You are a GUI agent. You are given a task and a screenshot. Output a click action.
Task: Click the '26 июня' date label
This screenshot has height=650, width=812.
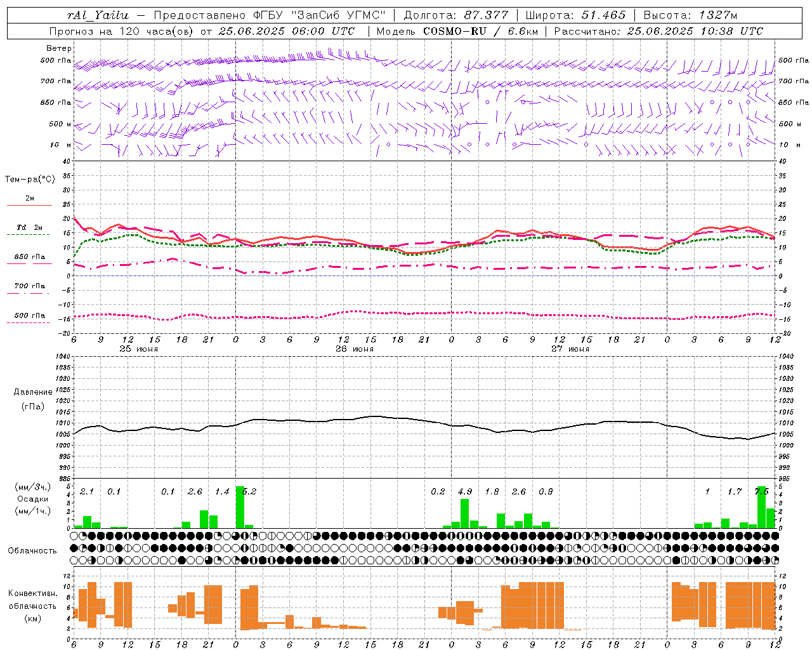click(355, 349)
